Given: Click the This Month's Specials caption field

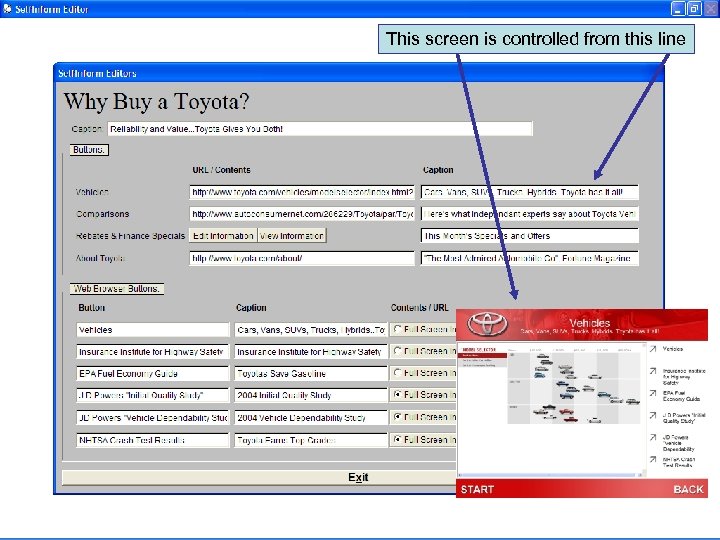Looking at the screenshot, I should [x=529, y=236].
